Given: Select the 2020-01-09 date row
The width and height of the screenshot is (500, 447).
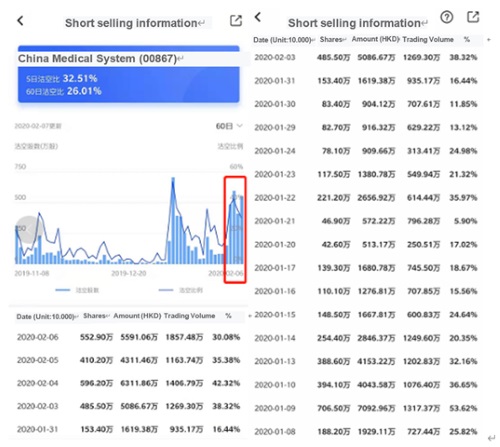Looking at the screenshot, I should click(x=366, y=408).
